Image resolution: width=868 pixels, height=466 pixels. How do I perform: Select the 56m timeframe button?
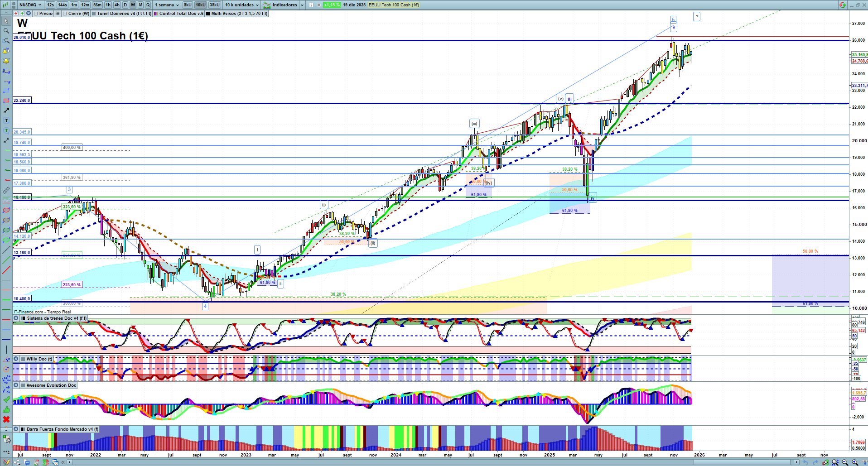pyautogui.click(x=97, y=5)
